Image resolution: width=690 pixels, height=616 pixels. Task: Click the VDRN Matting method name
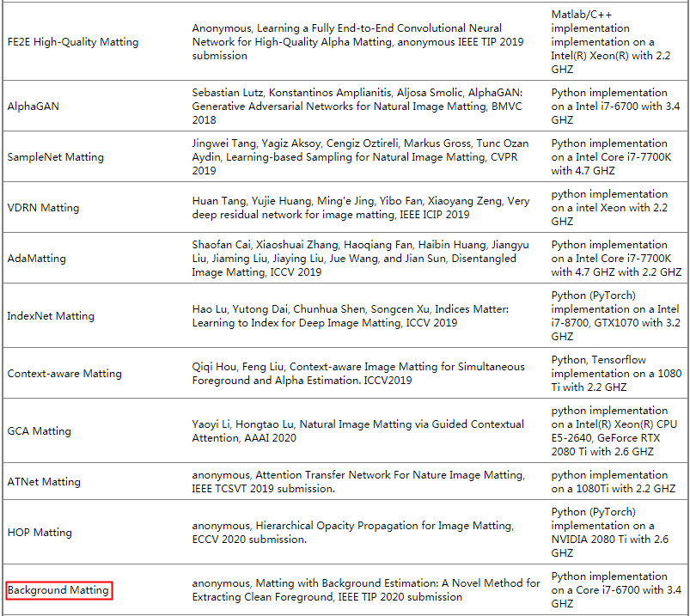tap(44, 207)
